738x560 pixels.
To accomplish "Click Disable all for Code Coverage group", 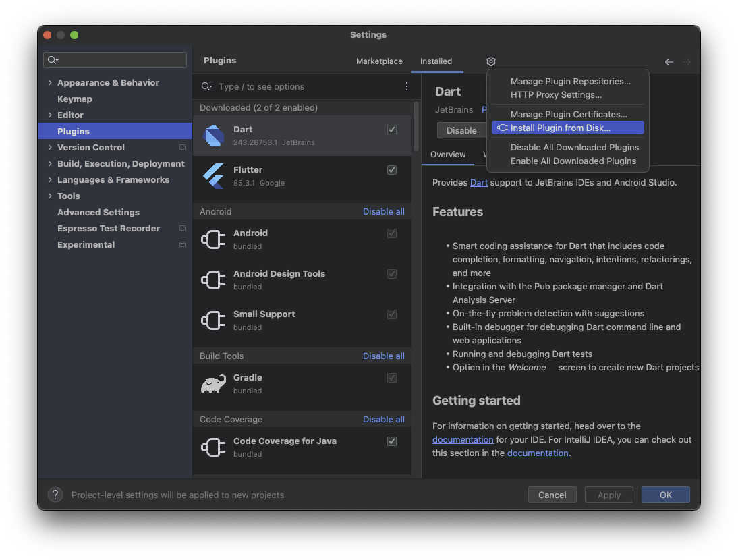I will coord(384,419).
